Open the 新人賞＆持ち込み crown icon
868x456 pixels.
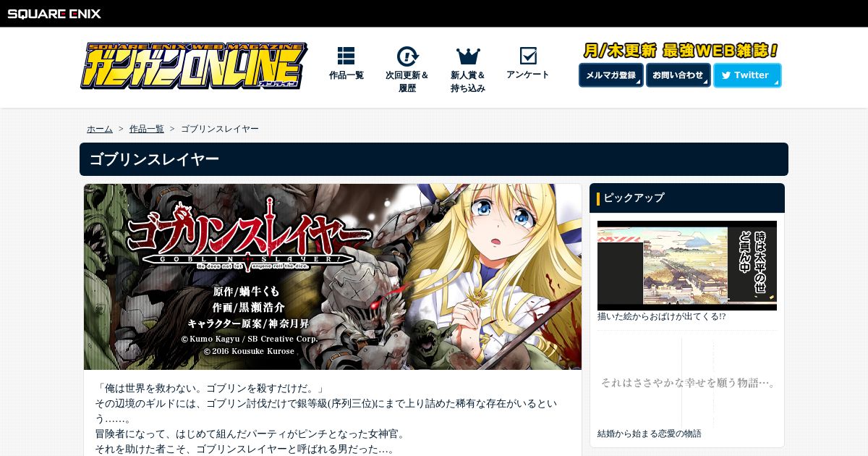coord(468,56)
